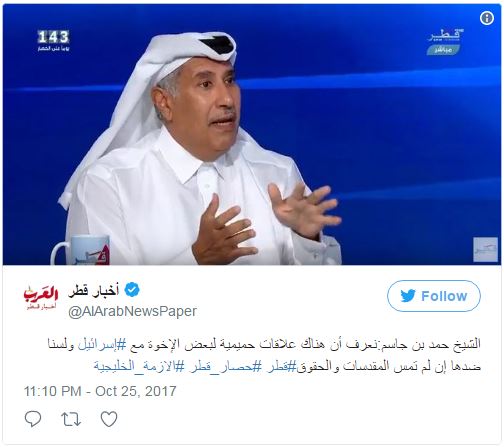
Task: Open the Al Arab newspaper profile logo
Action: point(41,298)
